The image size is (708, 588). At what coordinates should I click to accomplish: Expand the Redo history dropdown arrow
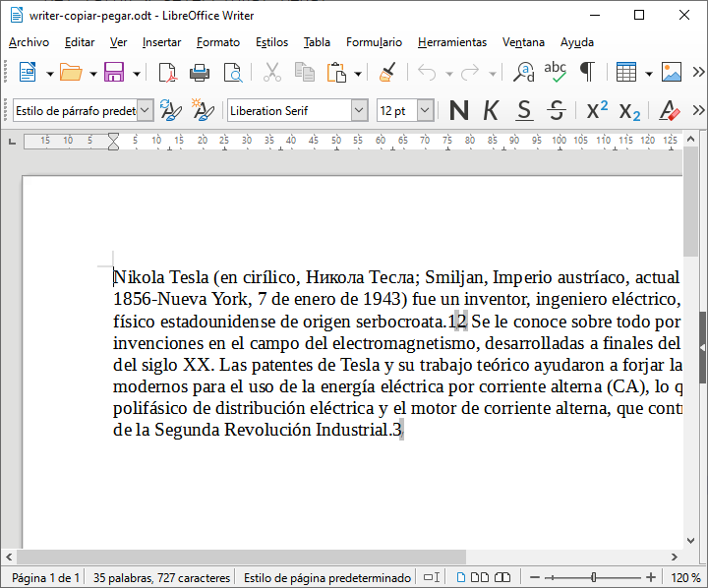pos(493,74)
